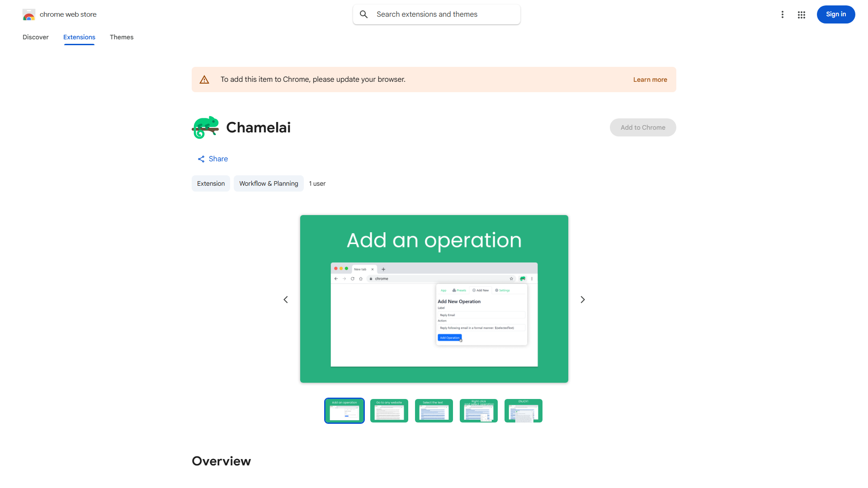Click the search magnifier icon

(x=363, y=14)
